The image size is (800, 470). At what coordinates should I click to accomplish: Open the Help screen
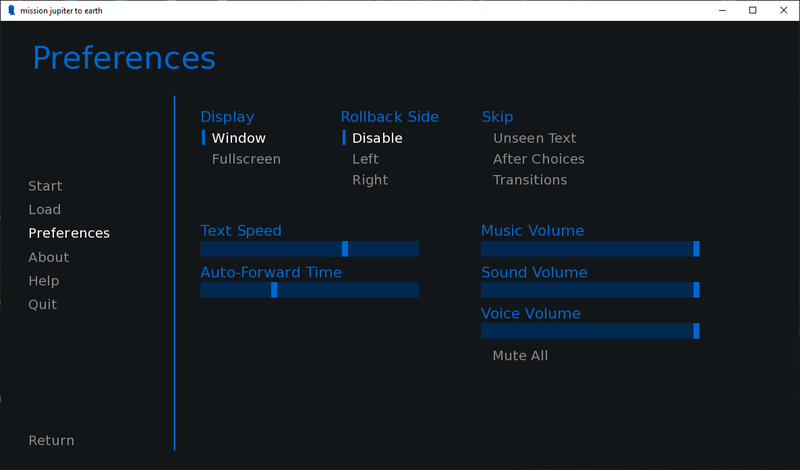[x=44, y=281]
